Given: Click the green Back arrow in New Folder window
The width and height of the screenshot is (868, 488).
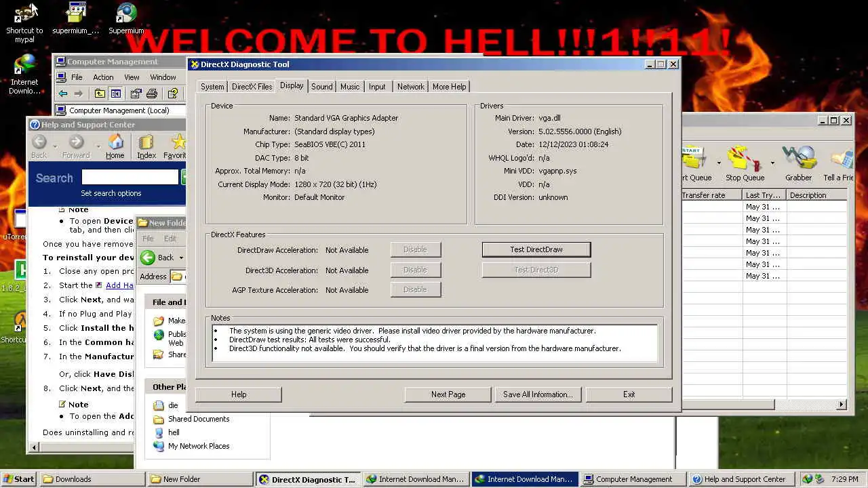Looking at the screenshot, I should click(x=148, y=258).
